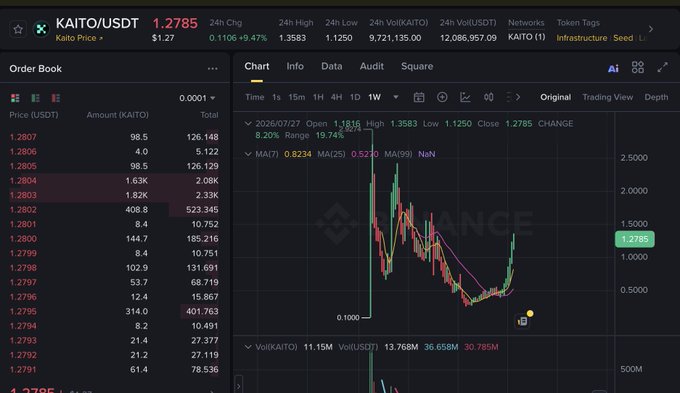Screen dimensions: 680x393
Task: Switch to Trading View chart
Action: coord(608,97)
